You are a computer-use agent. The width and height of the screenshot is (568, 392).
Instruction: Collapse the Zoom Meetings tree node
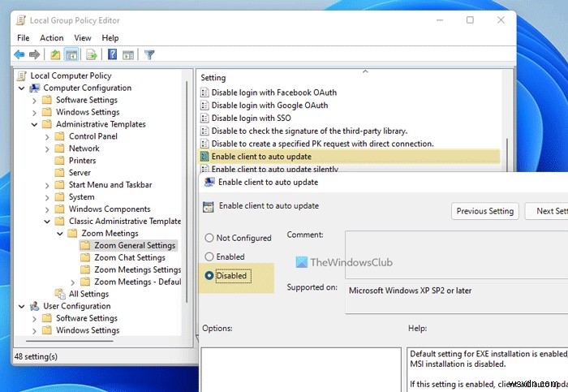click(x=60, y=234)
